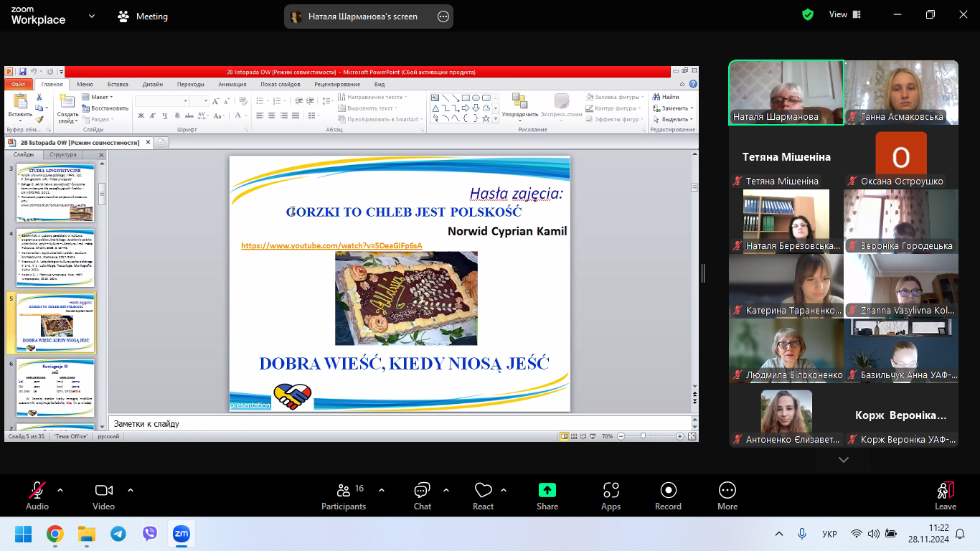Open the Файл tab
The height and width of the screenshot is (551, 980).
click(x=18, y=84)
